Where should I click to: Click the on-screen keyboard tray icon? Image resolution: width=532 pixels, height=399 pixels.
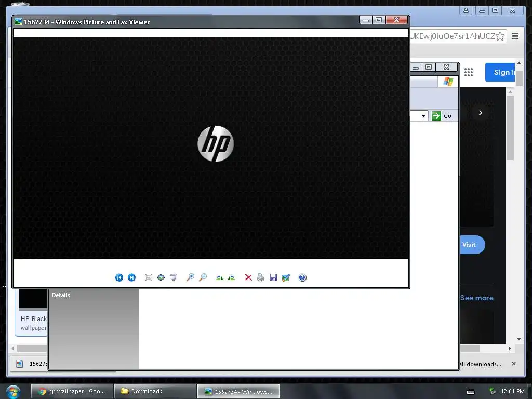(471, 392)
